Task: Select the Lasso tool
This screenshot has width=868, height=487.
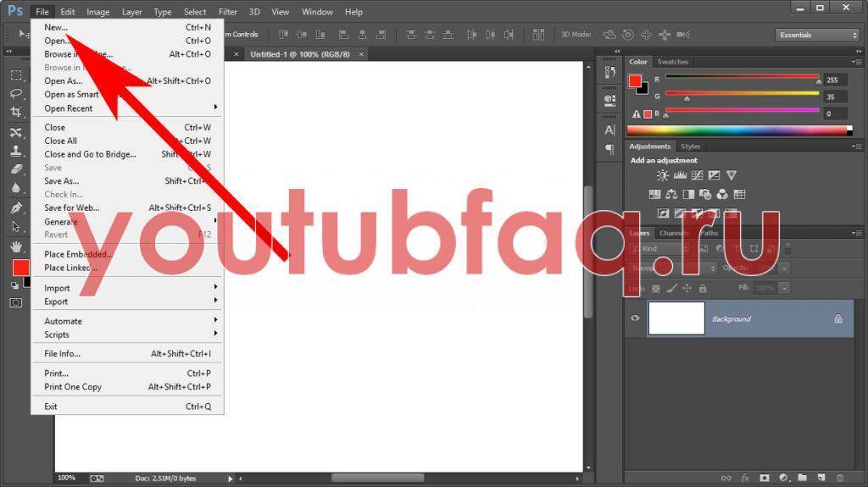Action: 15,93
